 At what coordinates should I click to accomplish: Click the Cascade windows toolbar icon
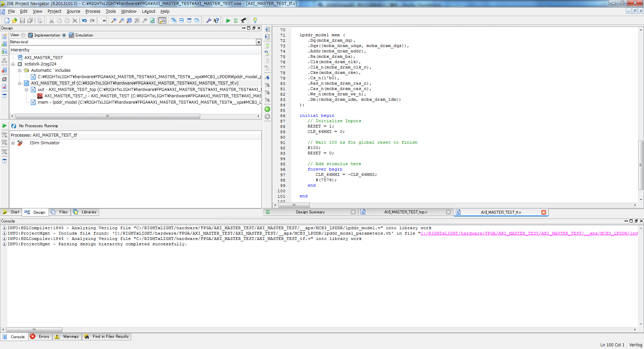pos(174,20)
